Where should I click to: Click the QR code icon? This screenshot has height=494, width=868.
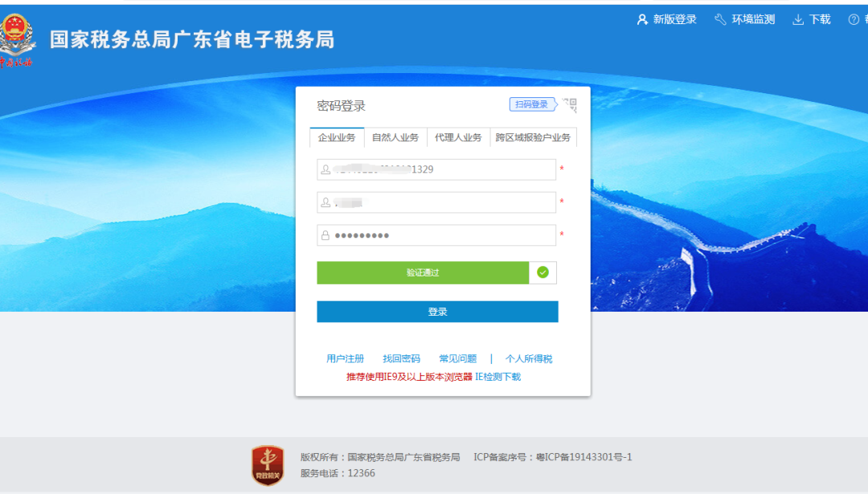[570, 105]
